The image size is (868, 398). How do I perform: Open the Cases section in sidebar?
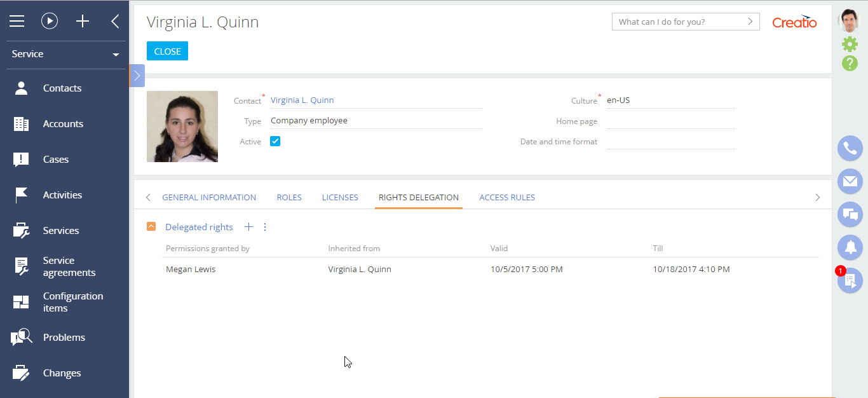[55, 160]
